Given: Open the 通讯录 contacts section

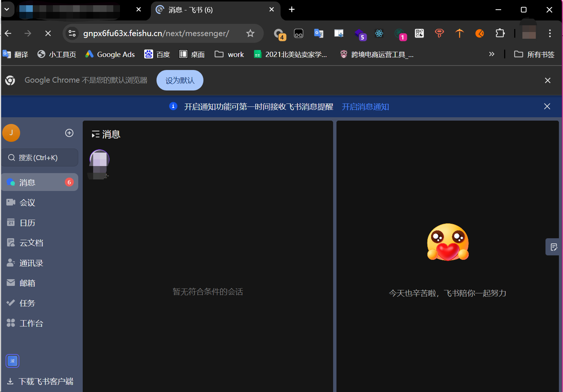Looking at the screenshot, I should pos(31,263).
